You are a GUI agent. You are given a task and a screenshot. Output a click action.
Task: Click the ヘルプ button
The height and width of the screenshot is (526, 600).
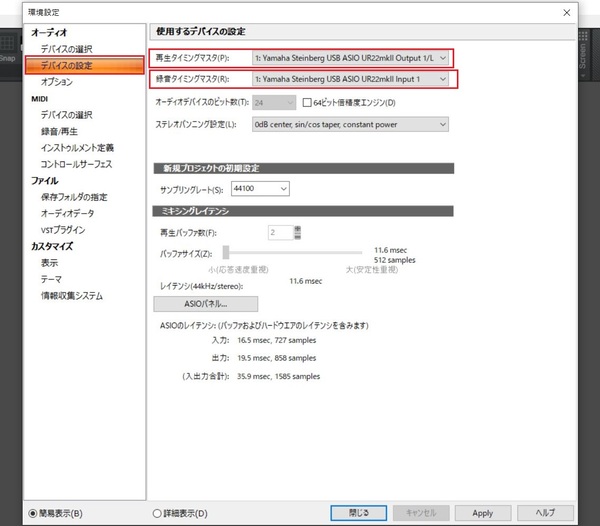[545, 513]
